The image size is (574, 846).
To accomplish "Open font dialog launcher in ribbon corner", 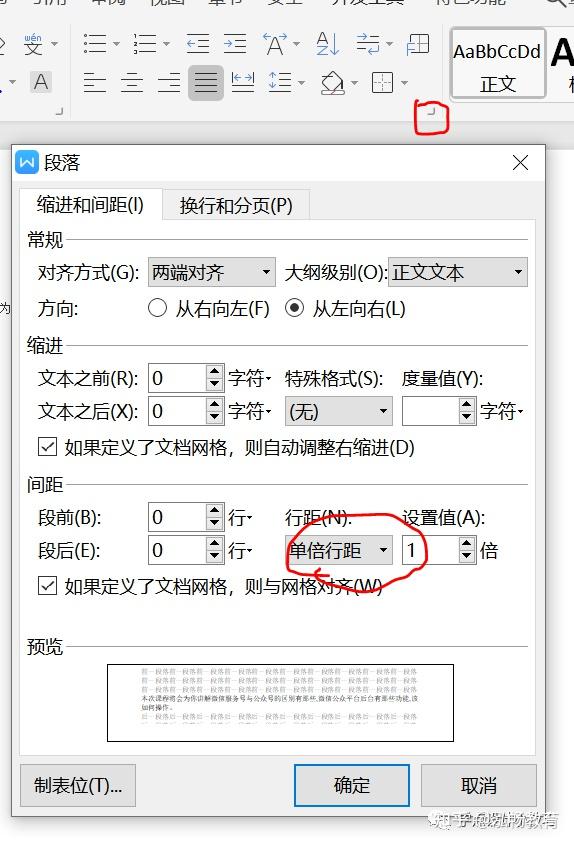I will pos(60,111).
